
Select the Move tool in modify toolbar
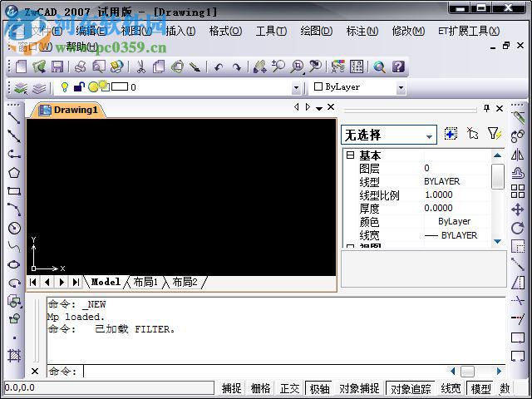[x=517, y=209]
